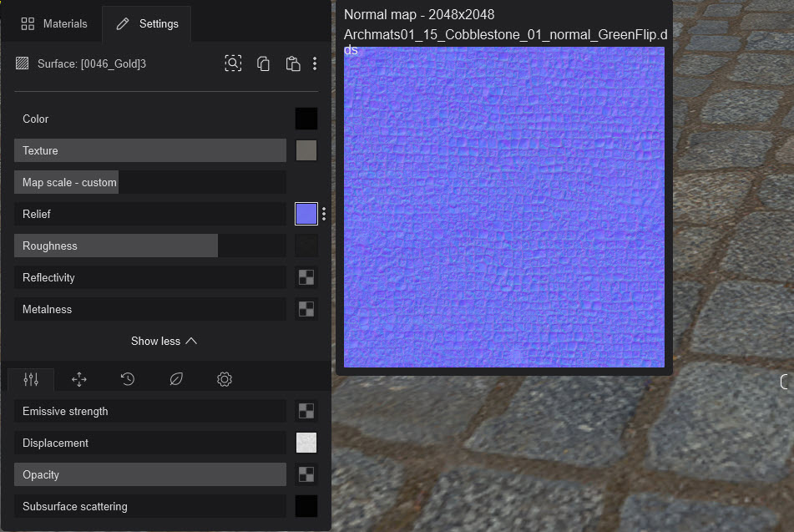The image size is (794, 532).
Task: Open the material settings gear panel
Action: 224,379
